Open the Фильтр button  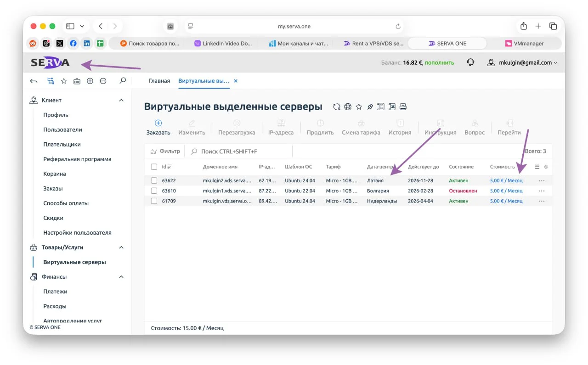(165, 151)
